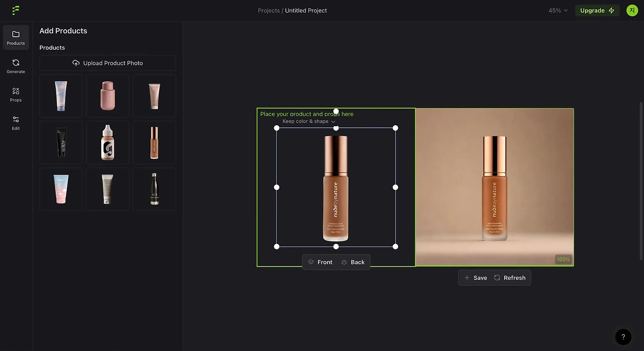Click the Untitled Project title
Screen dimensions: 644x351
pyautogui.click(x=306, y=11)
